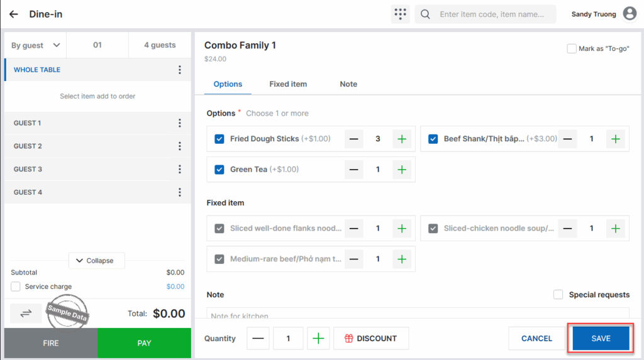Switch to the Fixed item tab

pos(288,84)
